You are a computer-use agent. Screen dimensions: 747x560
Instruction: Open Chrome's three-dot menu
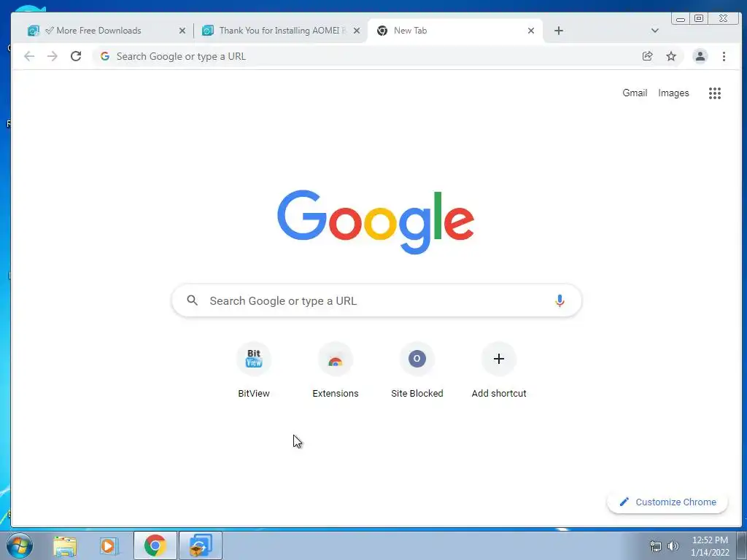click(724, 56)
